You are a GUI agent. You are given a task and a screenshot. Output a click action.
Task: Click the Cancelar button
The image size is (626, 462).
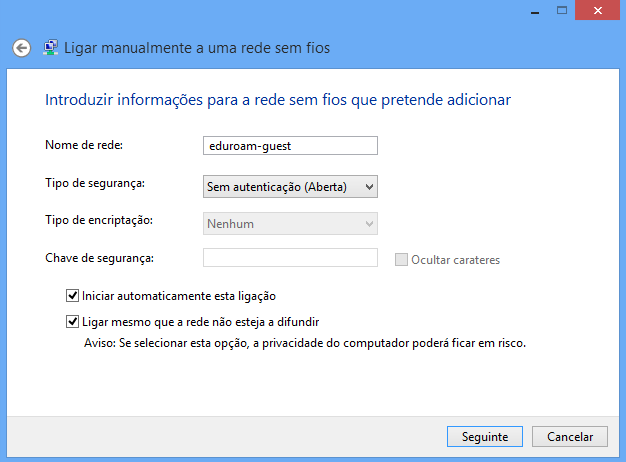tap(570, 436)
